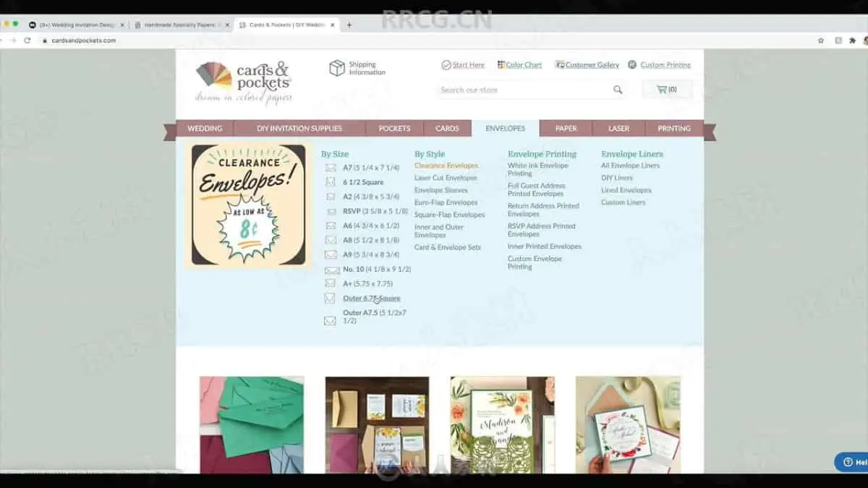Open the colored envelopes product thumbnail

[252, 425]
